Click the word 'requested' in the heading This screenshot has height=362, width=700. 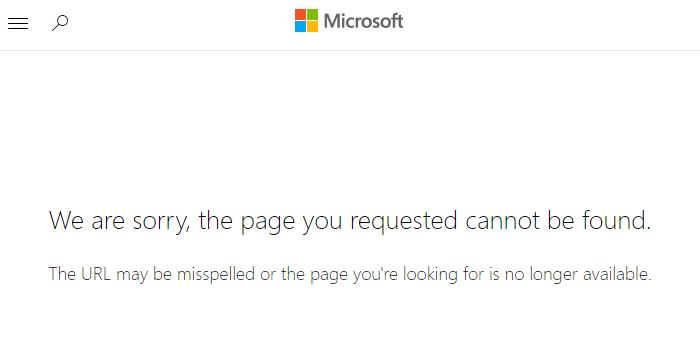(404, 221)
